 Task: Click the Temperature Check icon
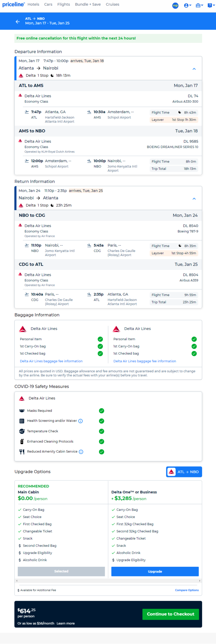point(22,431)
